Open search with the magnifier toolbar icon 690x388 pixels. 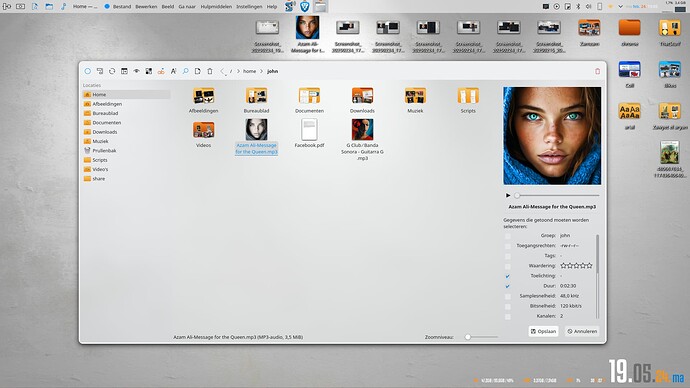pyautogui.click(x=186, y=71)
